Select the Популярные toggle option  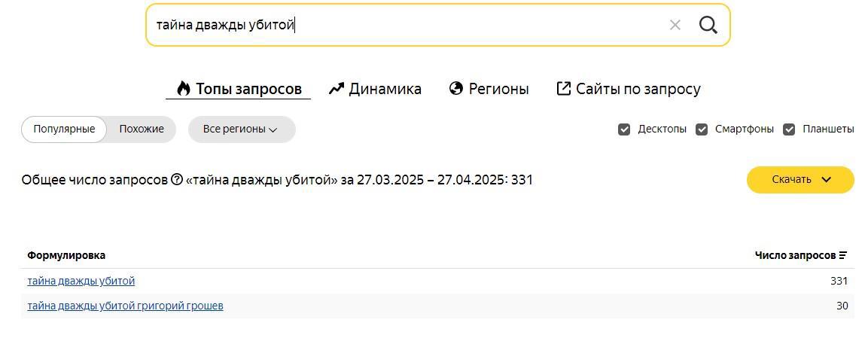pos(64,129)
